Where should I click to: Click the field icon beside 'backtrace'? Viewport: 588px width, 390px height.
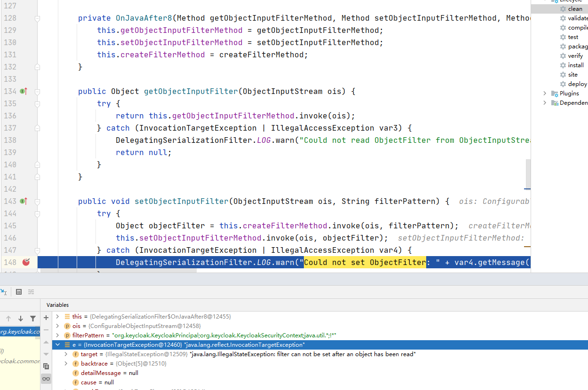(76, 363)
